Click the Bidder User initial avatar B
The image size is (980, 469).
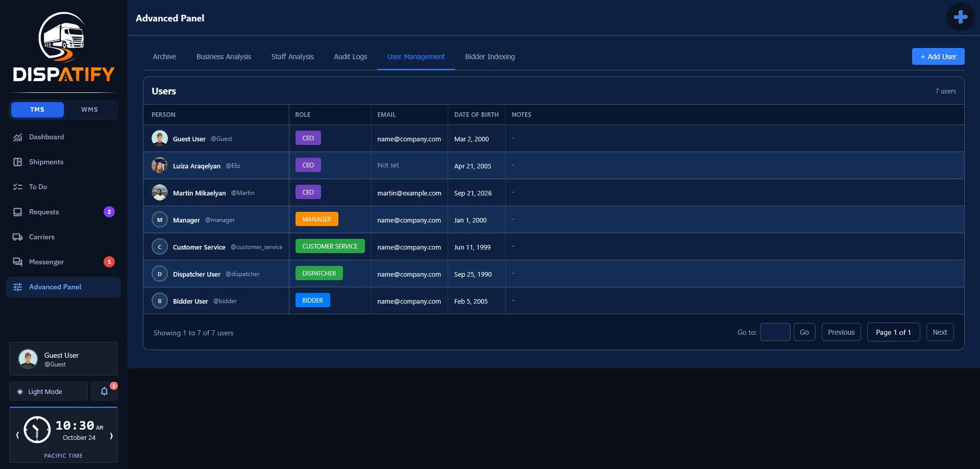(160, 301)
